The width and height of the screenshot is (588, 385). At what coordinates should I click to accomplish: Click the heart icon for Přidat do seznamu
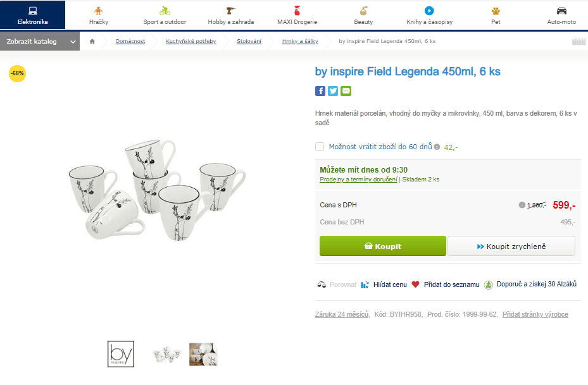click(416, 284)
